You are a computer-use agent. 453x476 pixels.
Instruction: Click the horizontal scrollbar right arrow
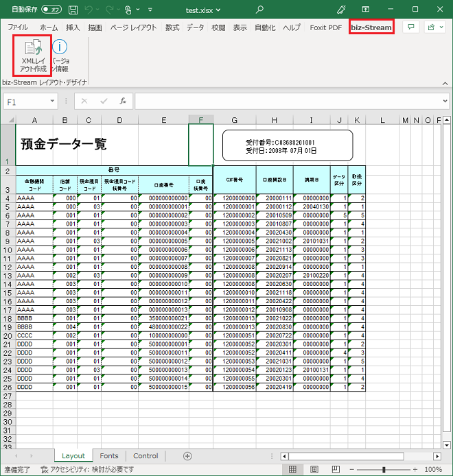[x=437, y=456]
